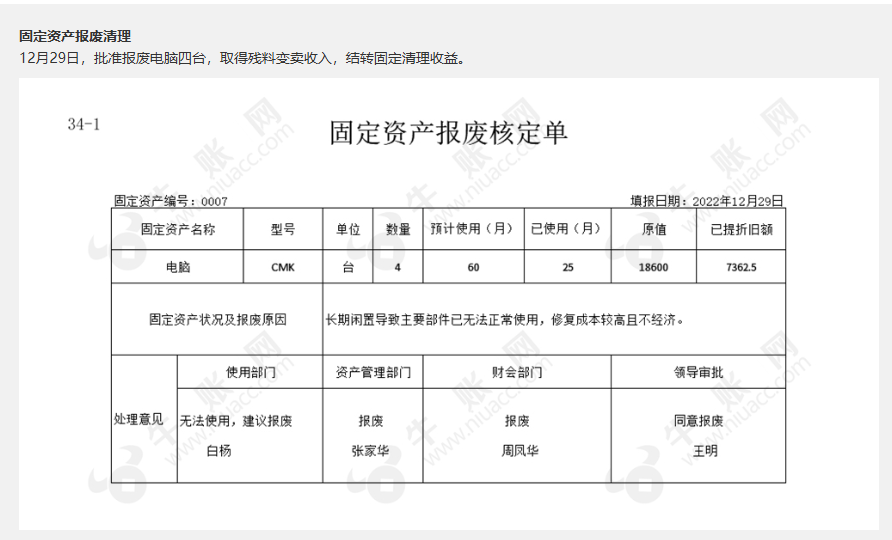This screenshot has height=540, width=892.
Task: Select the 已使用 months value 25
Action: pyautogui.click(x=567, y=268)
